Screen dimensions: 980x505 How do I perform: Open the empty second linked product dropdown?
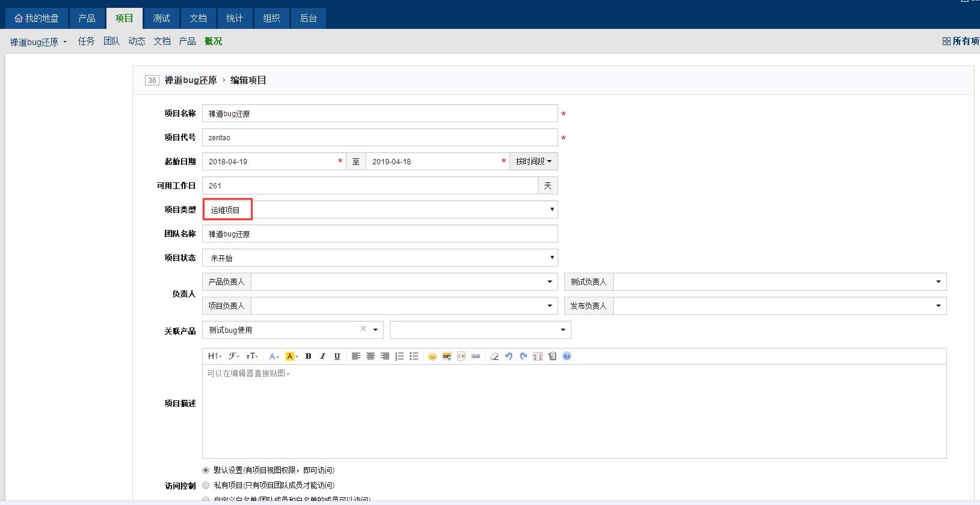(481, 330)
